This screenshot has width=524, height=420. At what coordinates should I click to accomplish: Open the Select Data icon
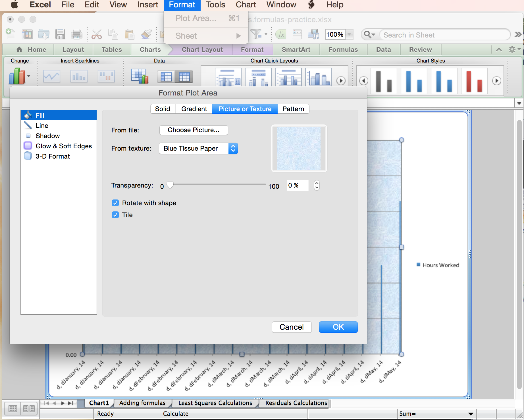(x=140, y=76)
